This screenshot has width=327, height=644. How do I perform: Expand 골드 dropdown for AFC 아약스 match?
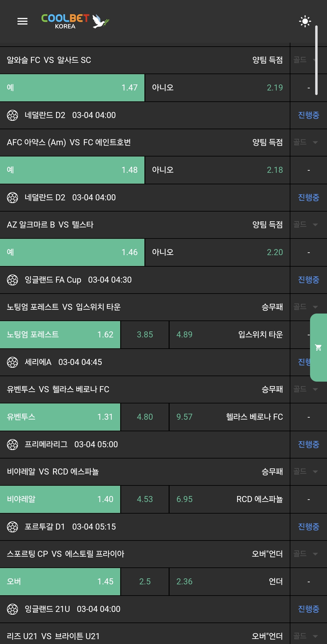point(306,142)
